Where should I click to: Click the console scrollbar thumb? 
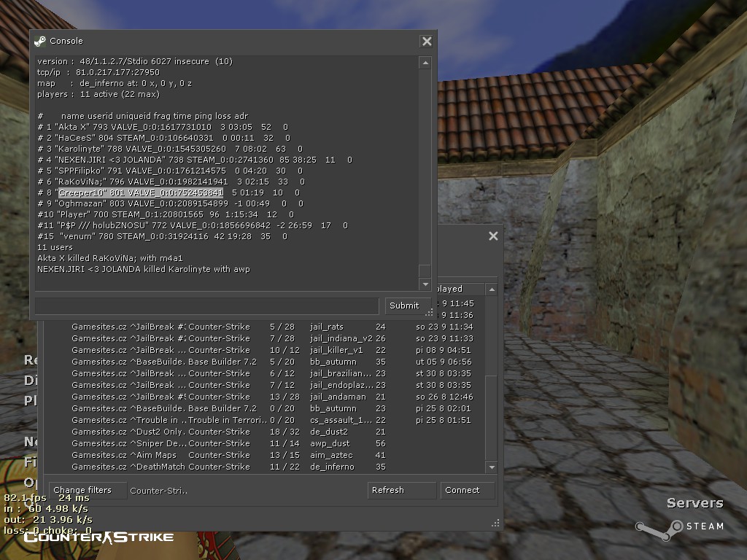[425, 271]
